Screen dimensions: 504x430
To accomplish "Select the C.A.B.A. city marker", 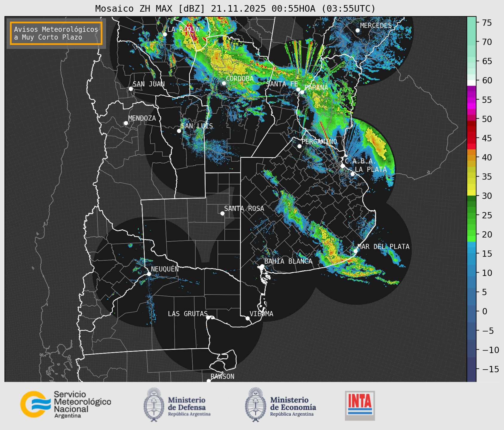I will (x=343, y=166).
